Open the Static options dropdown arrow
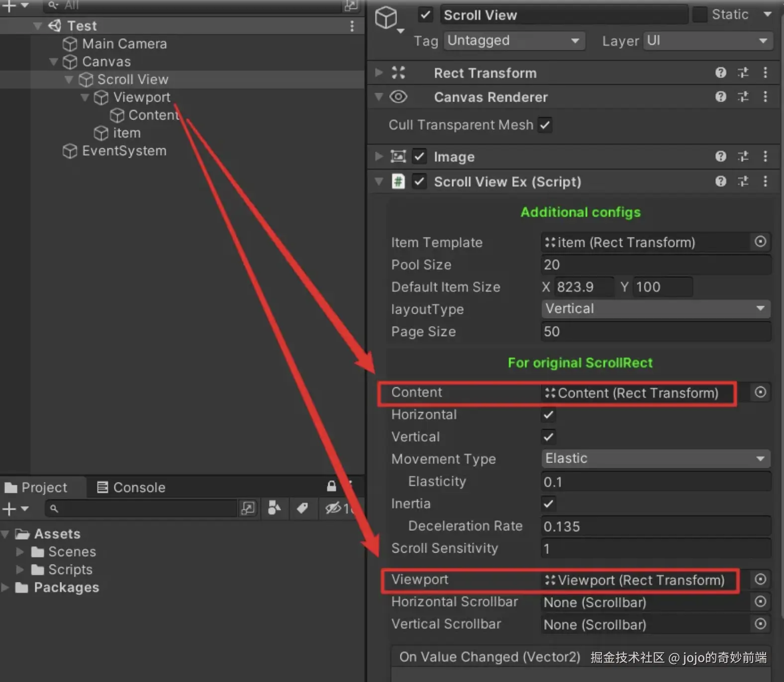The width and height of the screenshot is (784, 682). click(x=768, y=14)
